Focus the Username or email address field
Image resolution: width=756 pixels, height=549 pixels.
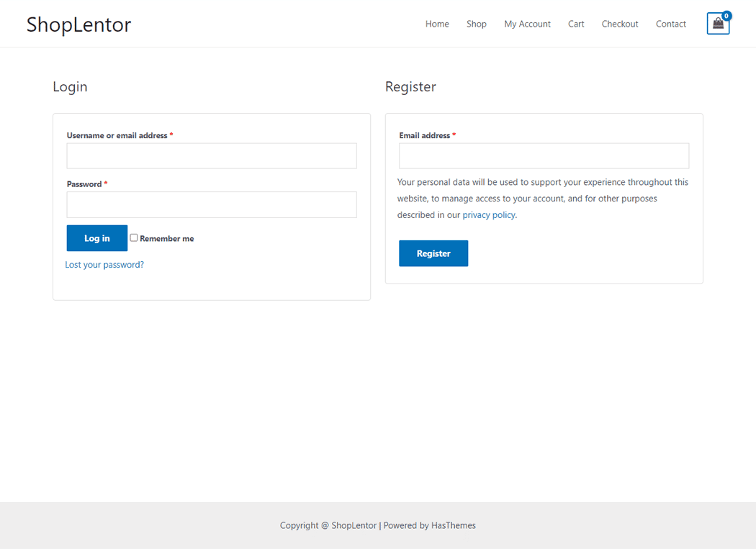click(211, 155)
